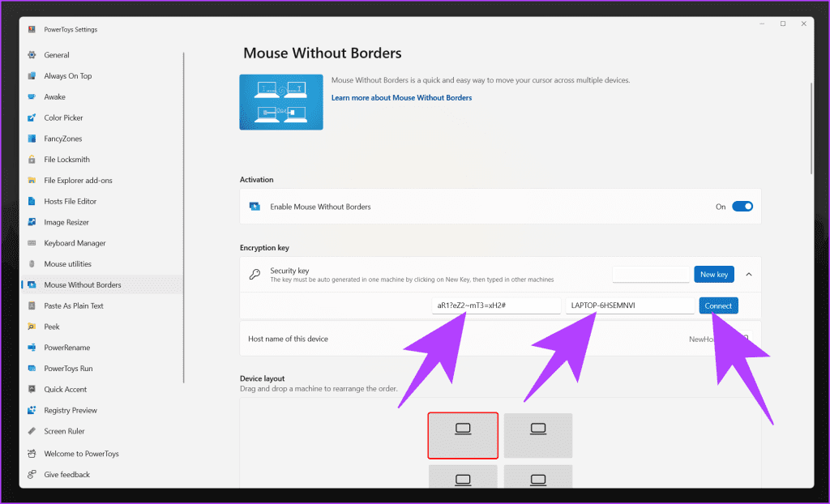Click the PowerRename icon
This screenshot has width=830, height=504.
[x=32, y=348]
